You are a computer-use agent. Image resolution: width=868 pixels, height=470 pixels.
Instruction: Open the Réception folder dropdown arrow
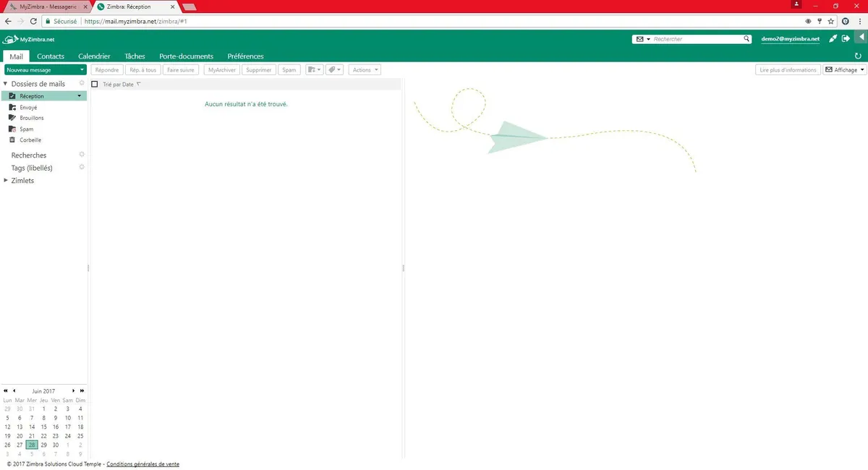[80, 95]
